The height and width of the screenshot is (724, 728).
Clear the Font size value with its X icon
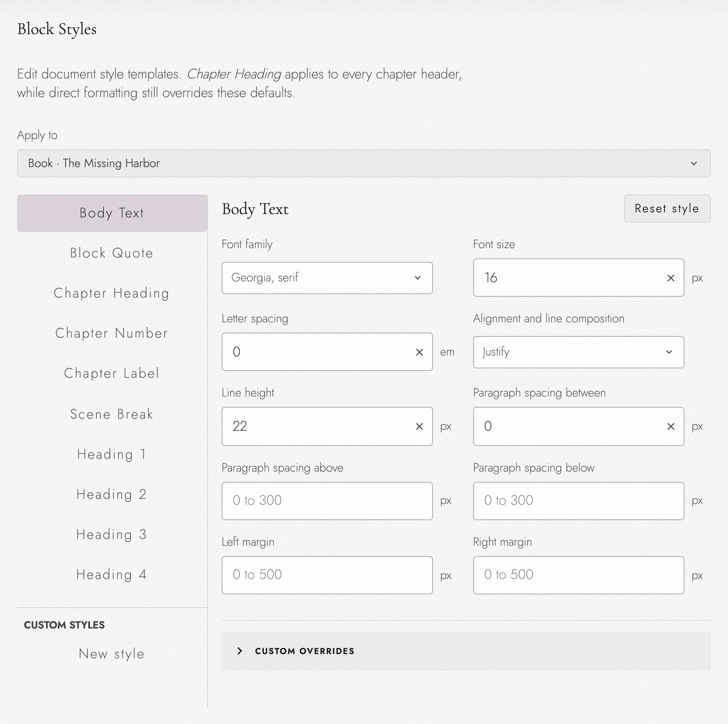click(x=671, y=278)
